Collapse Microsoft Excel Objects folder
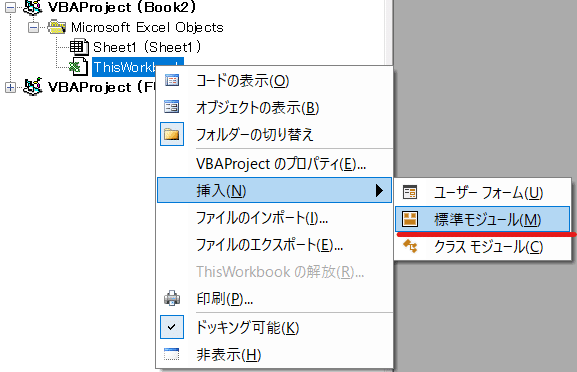 pyautogui.click(x=33, y=28)
